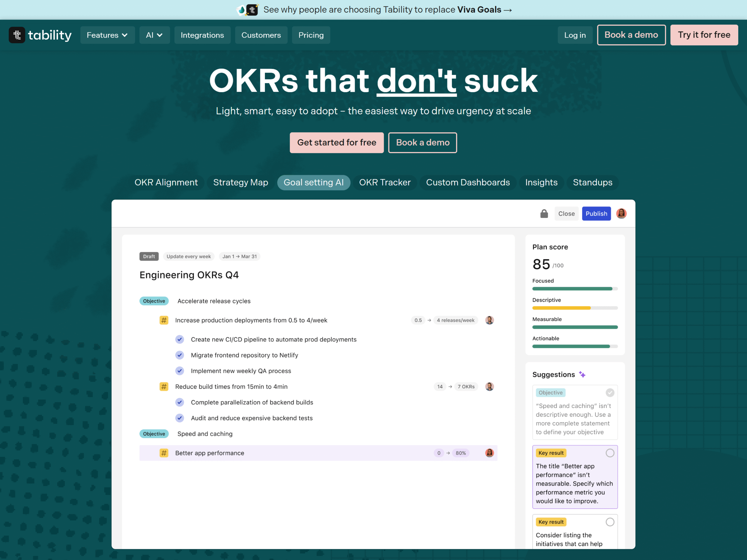This screenshot has width=747, height=560.
Task: Click the hash icon for production deployments
Action: (164, 320)
